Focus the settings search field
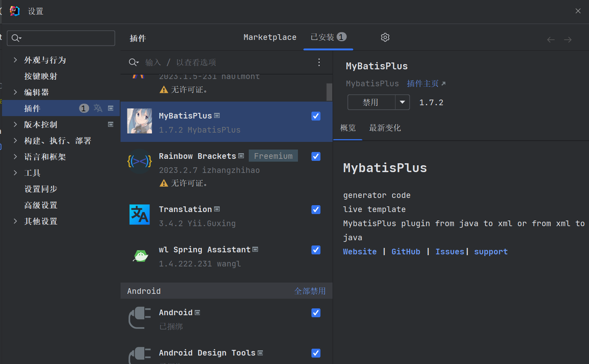 pos(61,38)
